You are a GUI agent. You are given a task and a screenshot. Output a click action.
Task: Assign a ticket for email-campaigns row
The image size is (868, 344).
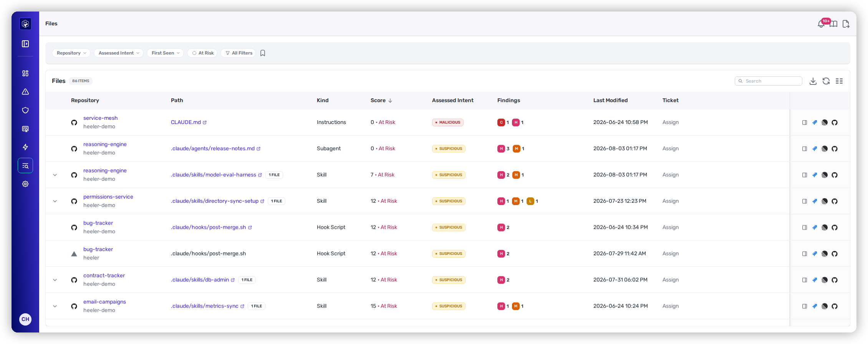(671, 306)
